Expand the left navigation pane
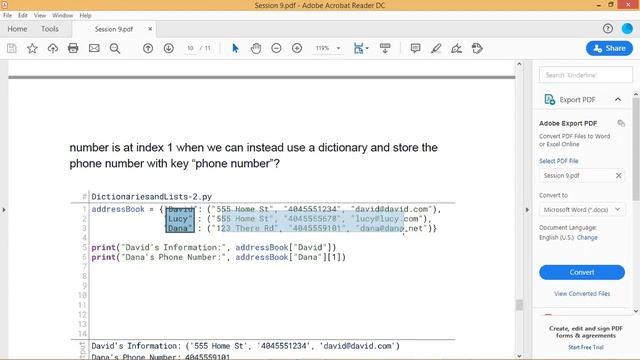 [x=4, y=210]
